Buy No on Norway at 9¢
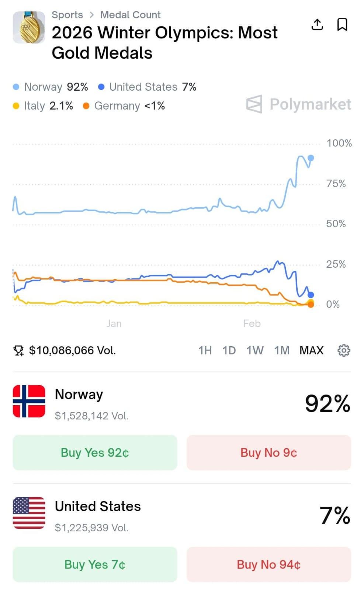The width and height of the screenshot is (364, 590). click(268, 452)
